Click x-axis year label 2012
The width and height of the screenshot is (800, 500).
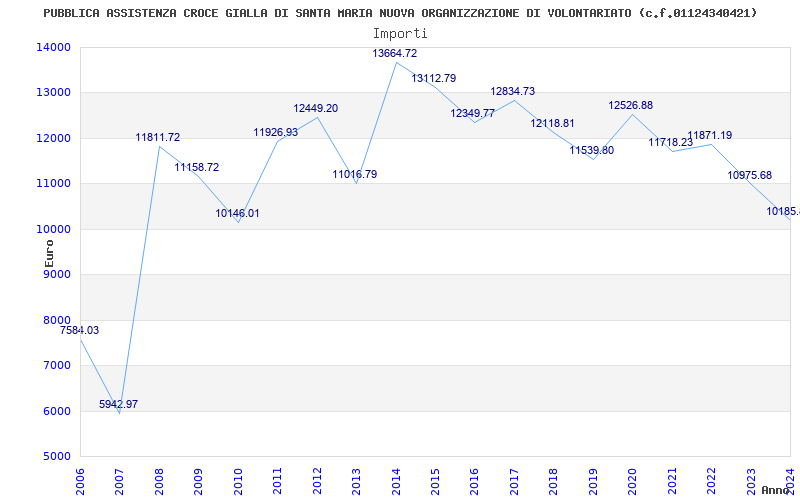point(317,481)
